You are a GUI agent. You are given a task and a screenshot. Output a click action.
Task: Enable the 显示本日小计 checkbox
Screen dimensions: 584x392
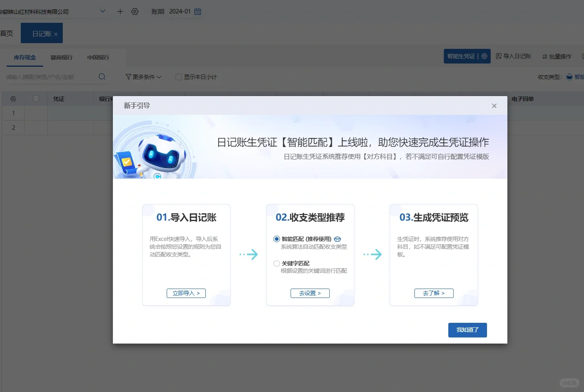[179, 77]
